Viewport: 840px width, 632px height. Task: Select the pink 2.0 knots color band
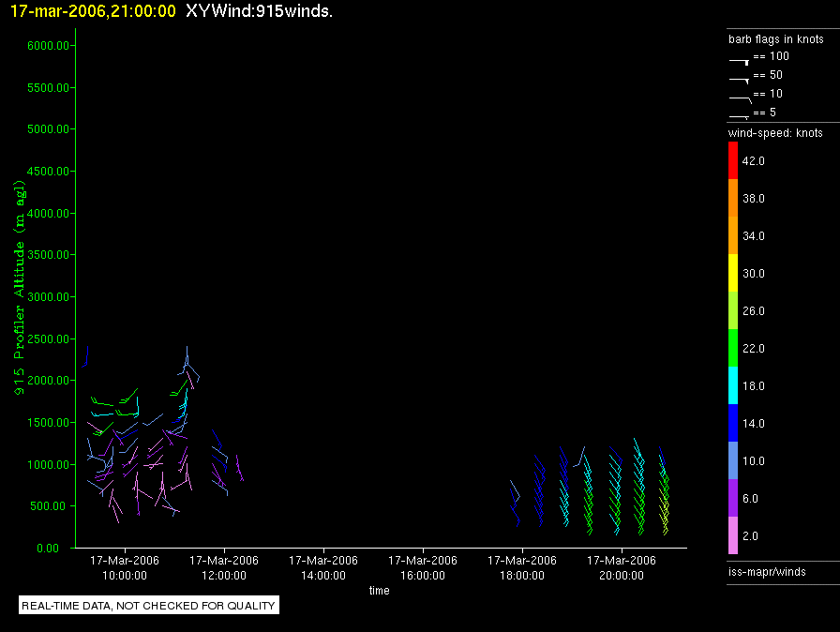pos(733,535)
